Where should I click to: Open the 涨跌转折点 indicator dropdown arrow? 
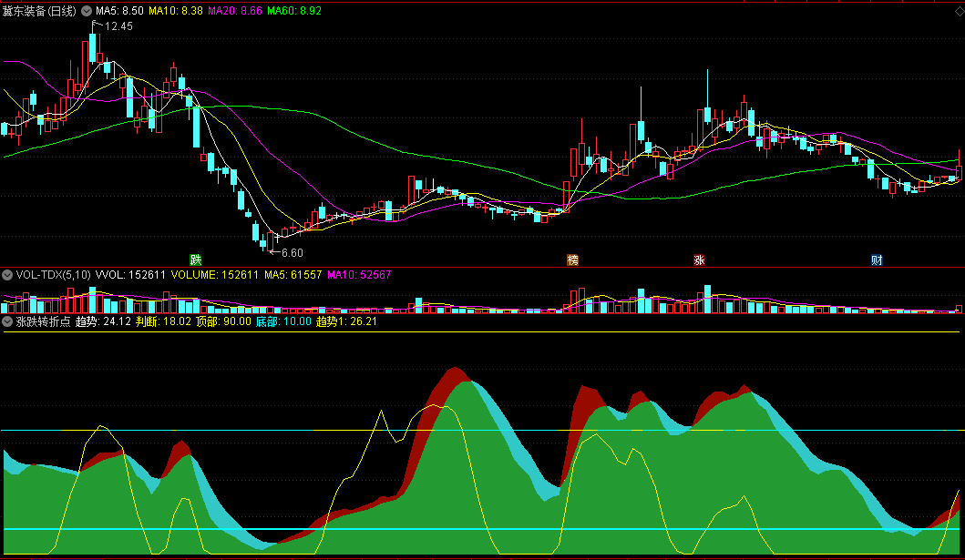pyautogui.click(x=7, y=321)
